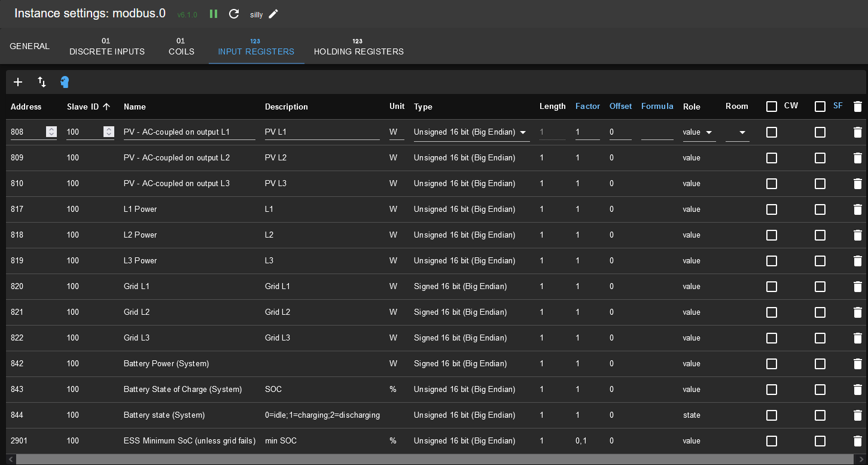Enable CW for L1 Power row

tap(772, 209)
